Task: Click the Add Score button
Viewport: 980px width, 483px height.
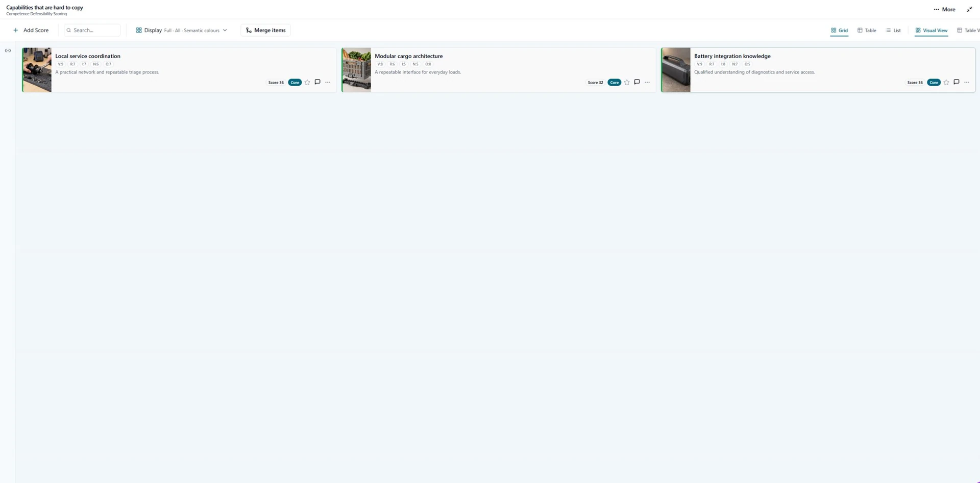Action: pyautogui.click(x=31, y=30)
